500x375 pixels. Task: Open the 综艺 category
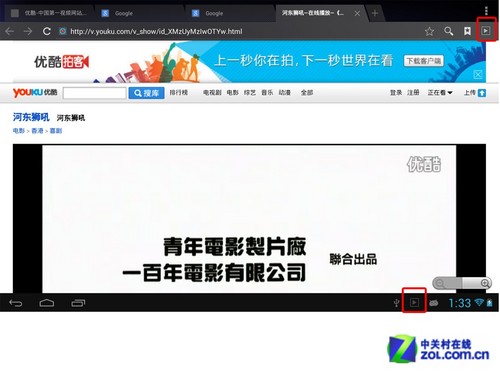coord(250,92)
